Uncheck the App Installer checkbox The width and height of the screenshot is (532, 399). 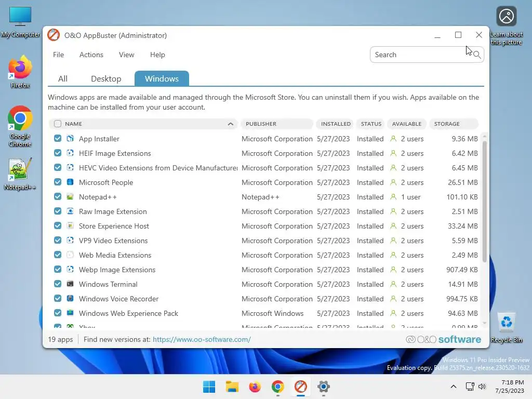point(58,138)
